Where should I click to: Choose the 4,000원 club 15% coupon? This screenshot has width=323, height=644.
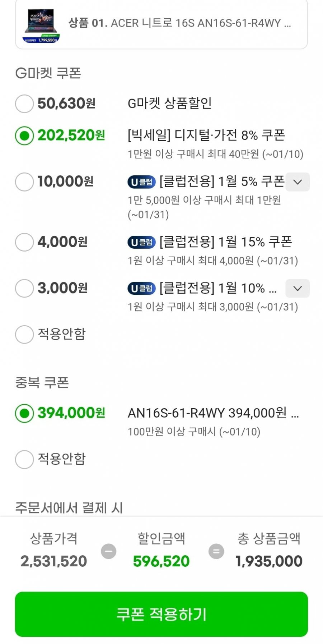tap(24, 242)
